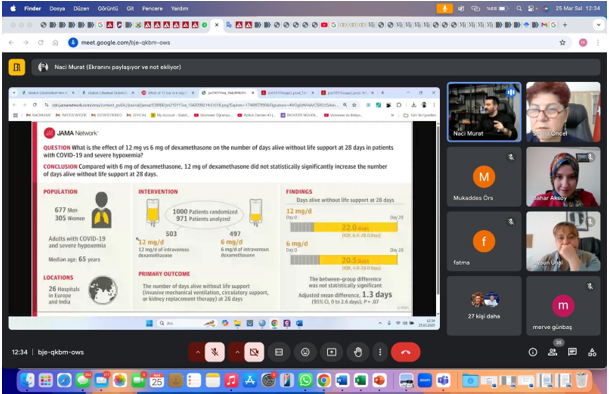Open the activities panel icon
The image size is (609, 394).
point(592,352)
